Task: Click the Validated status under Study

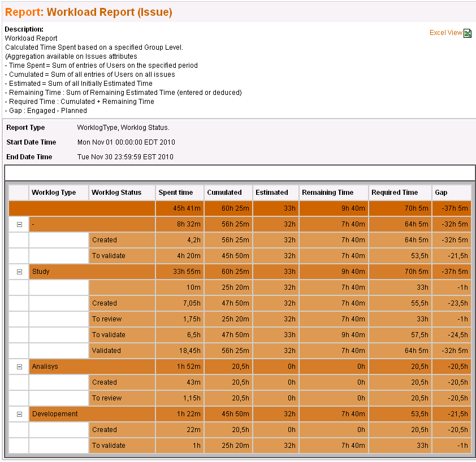Action: pyautogui.click(x=107, y=351)
